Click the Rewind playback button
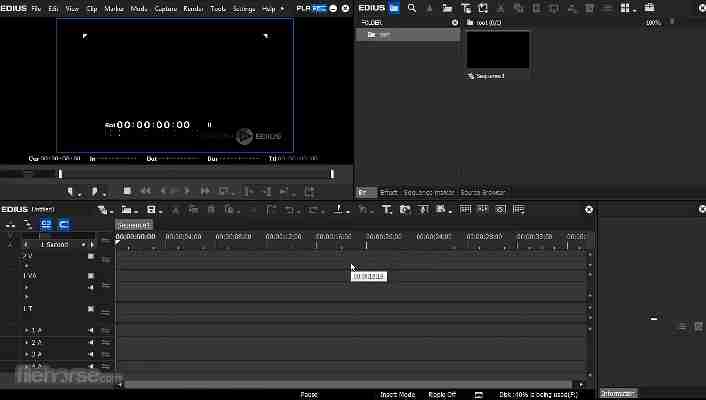The width and height of the screenshot is (706, 400). coord(145,191)
